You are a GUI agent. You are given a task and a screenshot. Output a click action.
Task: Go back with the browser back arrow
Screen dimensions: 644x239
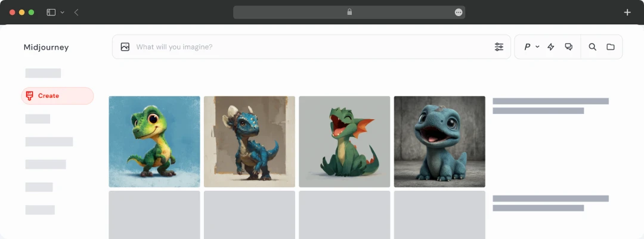(x=76, y=13)
